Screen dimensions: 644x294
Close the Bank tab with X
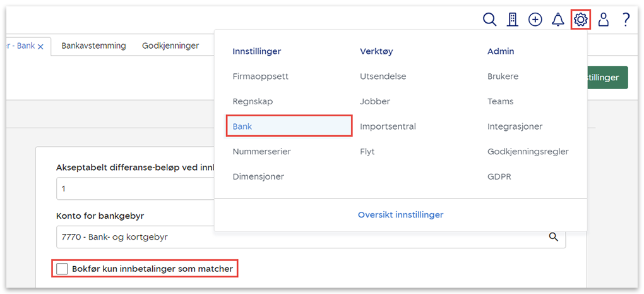point(40,47)
